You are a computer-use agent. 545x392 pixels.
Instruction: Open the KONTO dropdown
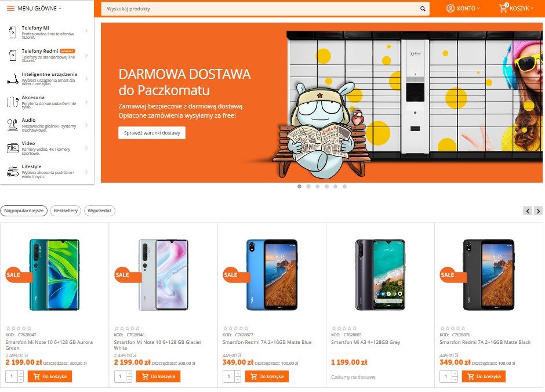[463, 8]
